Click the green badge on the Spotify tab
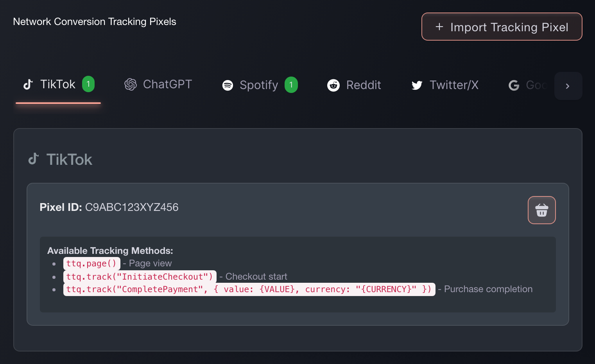 (x=291, y=85)
